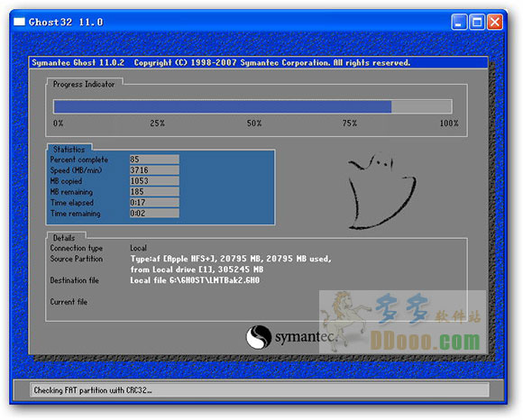
Task: Select the Percent complete value 85
Action: (154, 160)
